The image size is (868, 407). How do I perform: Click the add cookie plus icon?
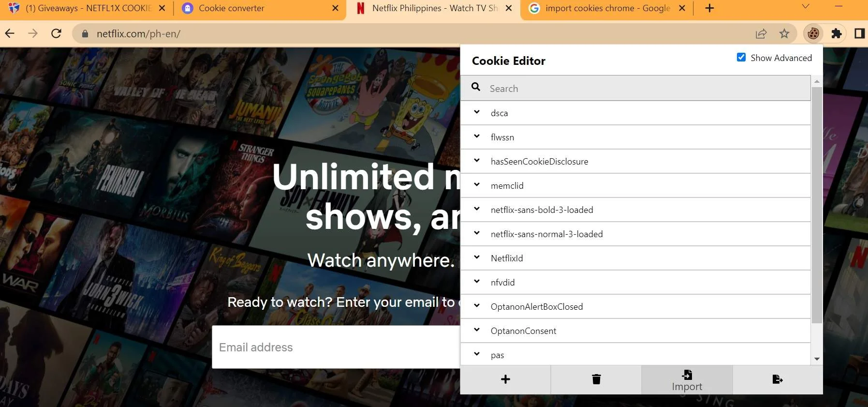(505, 379)
